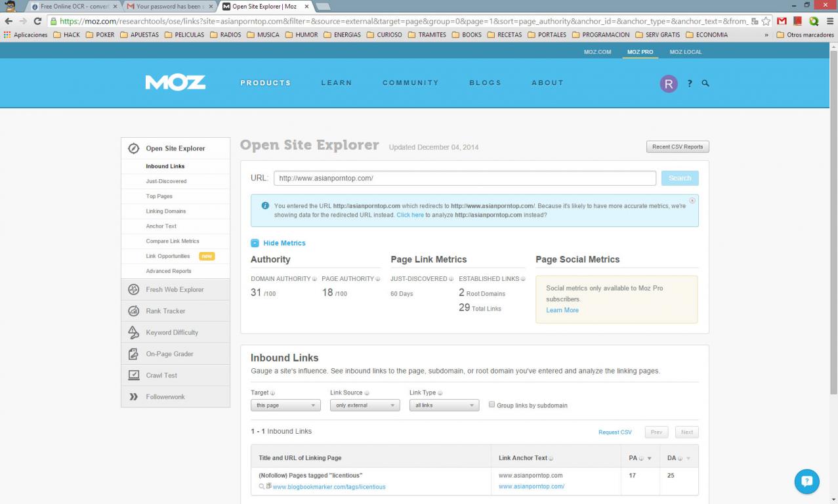Click the Keyword Difficulty icon
This screenshot has width=838, height=504.
tap(133, 333)
